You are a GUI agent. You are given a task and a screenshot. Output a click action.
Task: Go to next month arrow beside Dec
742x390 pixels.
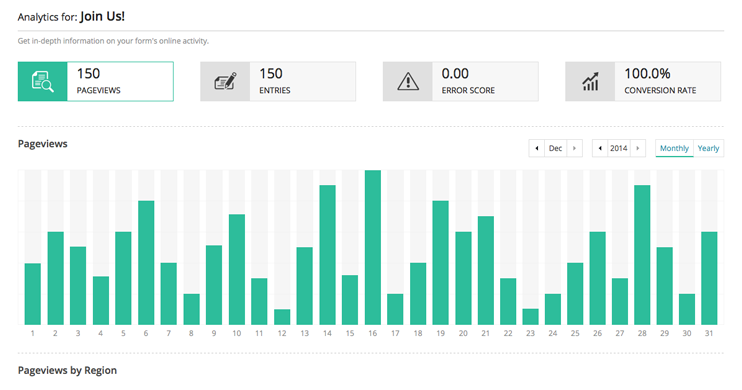click(x=574, y=148)
